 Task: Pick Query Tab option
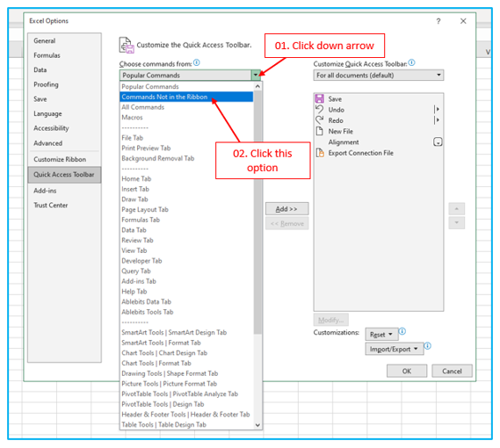coord(186,271)
